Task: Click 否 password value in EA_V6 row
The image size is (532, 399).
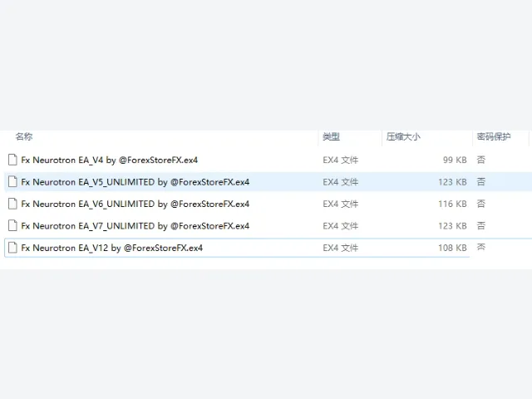Action: (480, 204)
